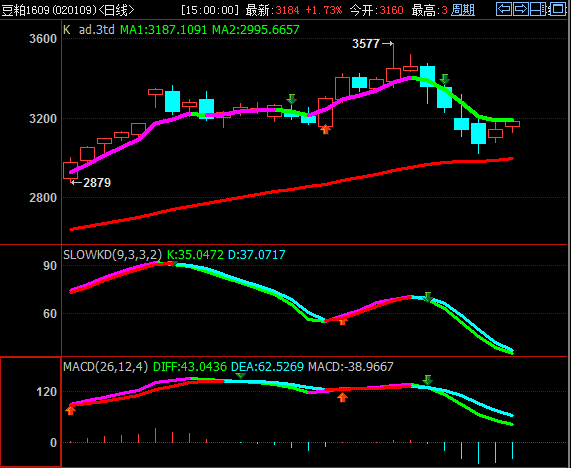This screenshot has height=468, width=571.
Task: Click the maximize chart window icon
Action: coord(557,9)
